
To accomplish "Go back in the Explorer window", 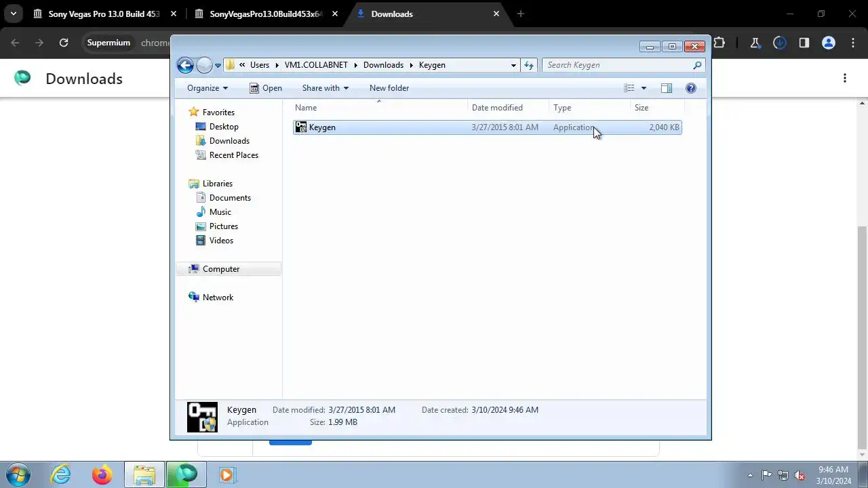I will tap(185, 65).
